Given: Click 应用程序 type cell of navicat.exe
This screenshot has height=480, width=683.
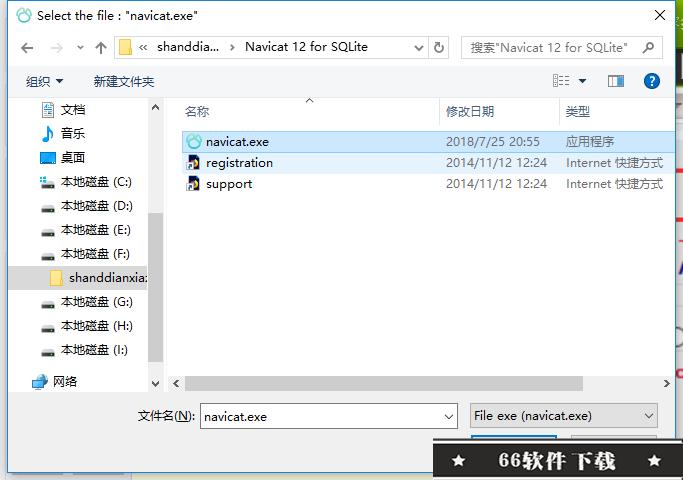Looking at the screenshot, I should [590, 142].
